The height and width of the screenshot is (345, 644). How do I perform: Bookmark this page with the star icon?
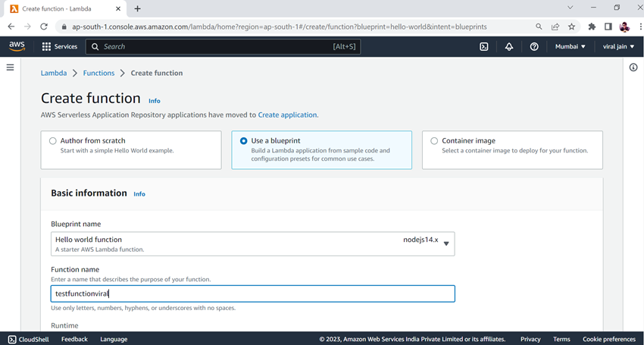[571, 27]
